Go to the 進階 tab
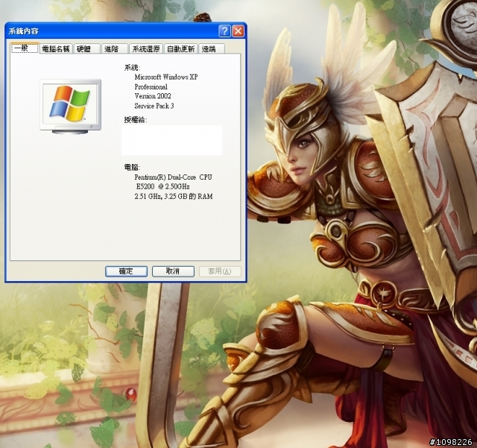Image resolution: width=477 pixels, height=448 pixels. point(114,48)
